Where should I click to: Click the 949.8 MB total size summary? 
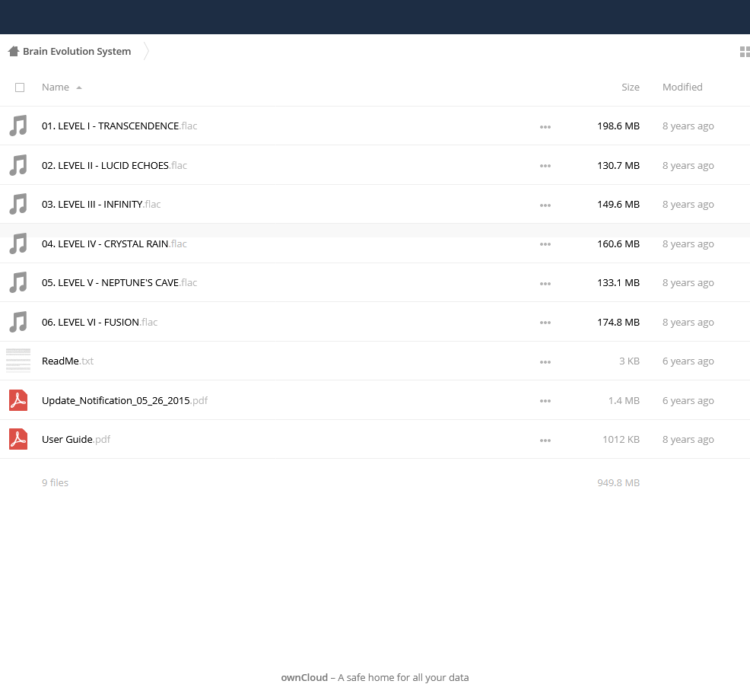(x=618, y=483)
